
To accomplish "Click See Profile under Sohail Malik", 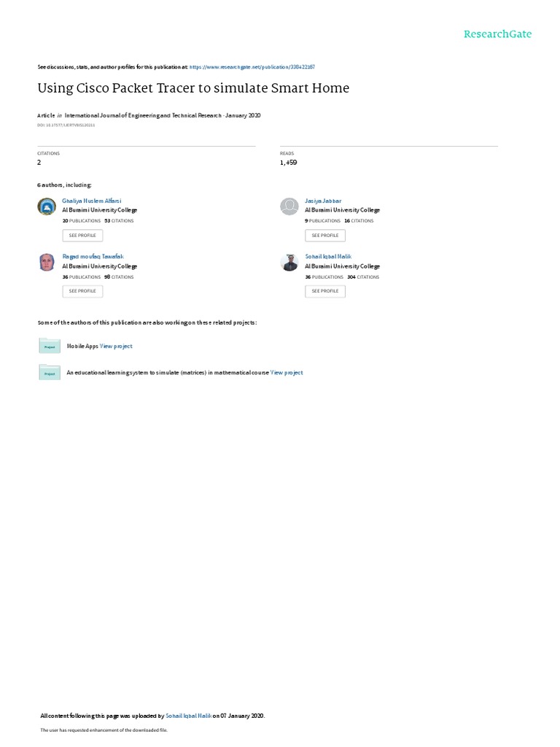I will pos(325,291).
